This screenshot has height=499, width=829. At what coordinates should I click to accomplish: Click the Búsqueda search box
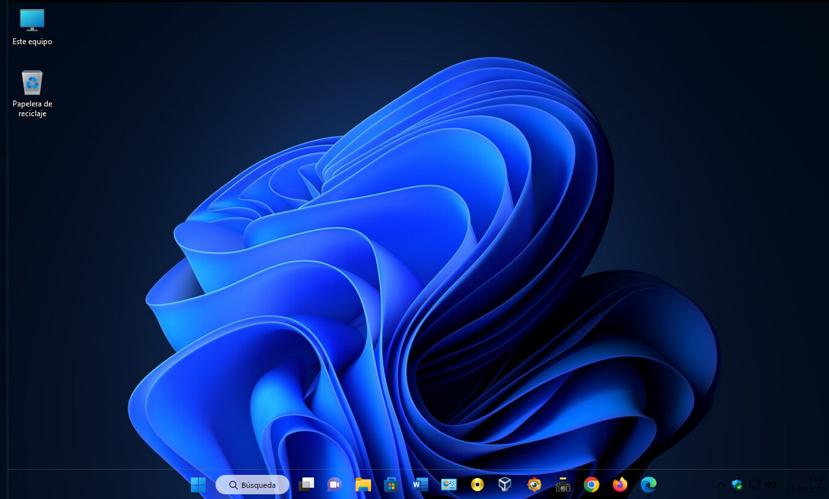pyautogui.click(x=252, y=485)
